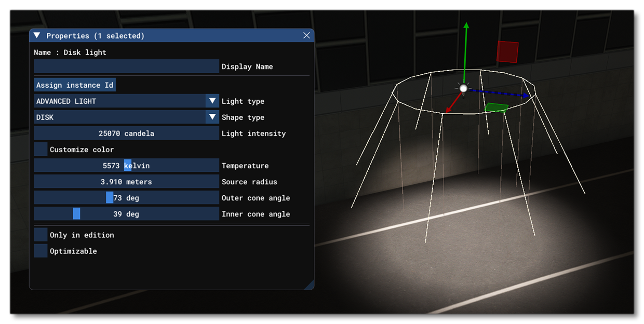Enable the Optimizable checkbox
This screenshot has width=644, height=324.
click(x=40, y=250)
